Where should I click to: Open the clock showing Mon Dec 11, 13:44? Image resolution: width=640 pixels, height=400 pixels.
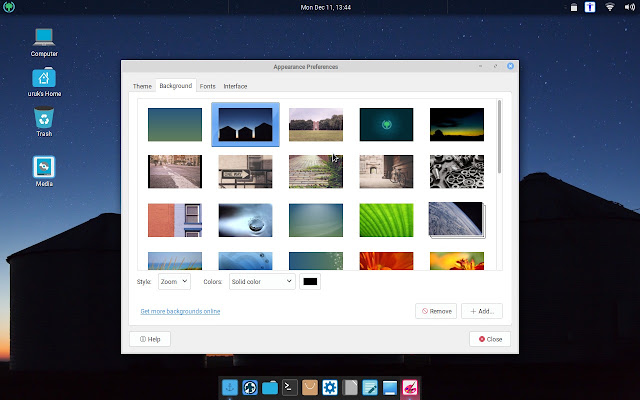pyautogui.click(x=326, y=7)
